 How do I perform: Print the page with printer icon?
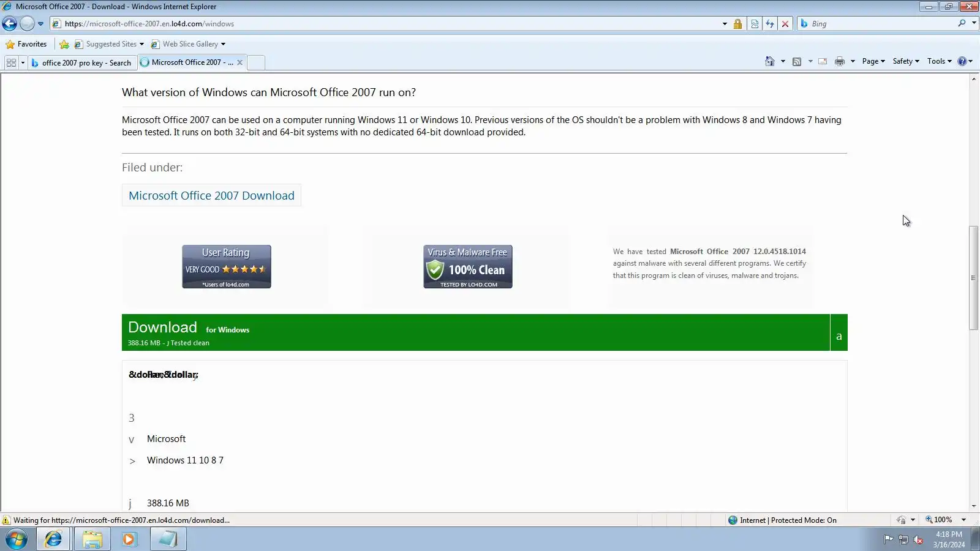pos(840,61)
